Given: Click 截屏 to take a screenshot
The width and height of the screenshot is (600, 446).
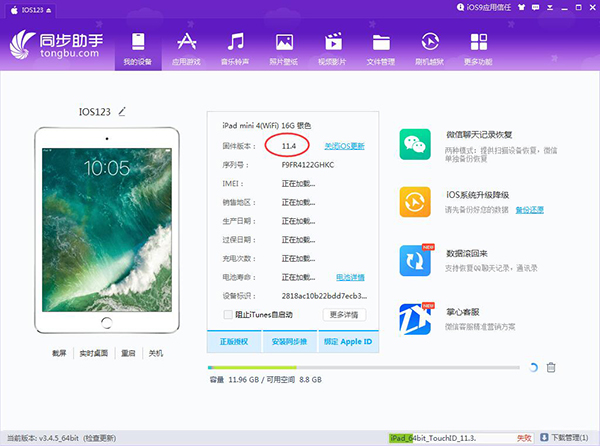Looking at the screenshot, I should pyautogui.click(x=59, y=353).
